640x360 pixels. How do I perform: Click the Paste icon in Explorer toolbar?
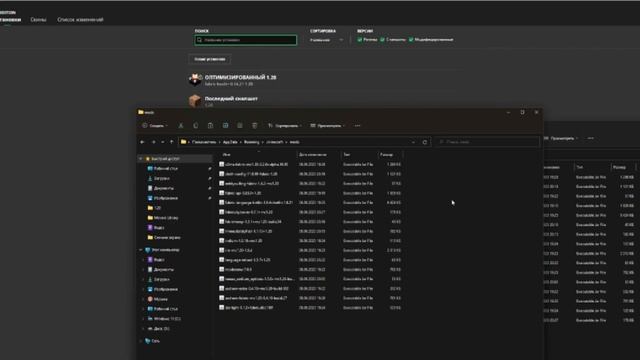tap(210, 126)
